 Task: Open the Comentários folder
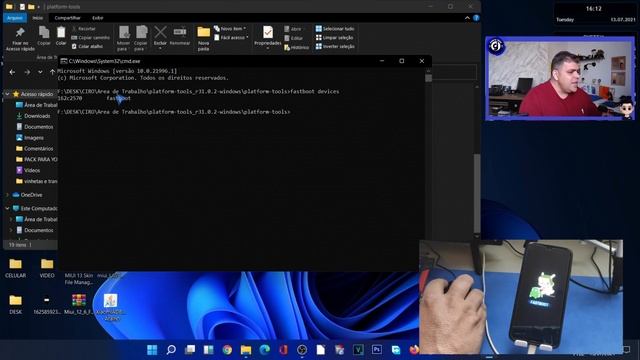[35, 149]
